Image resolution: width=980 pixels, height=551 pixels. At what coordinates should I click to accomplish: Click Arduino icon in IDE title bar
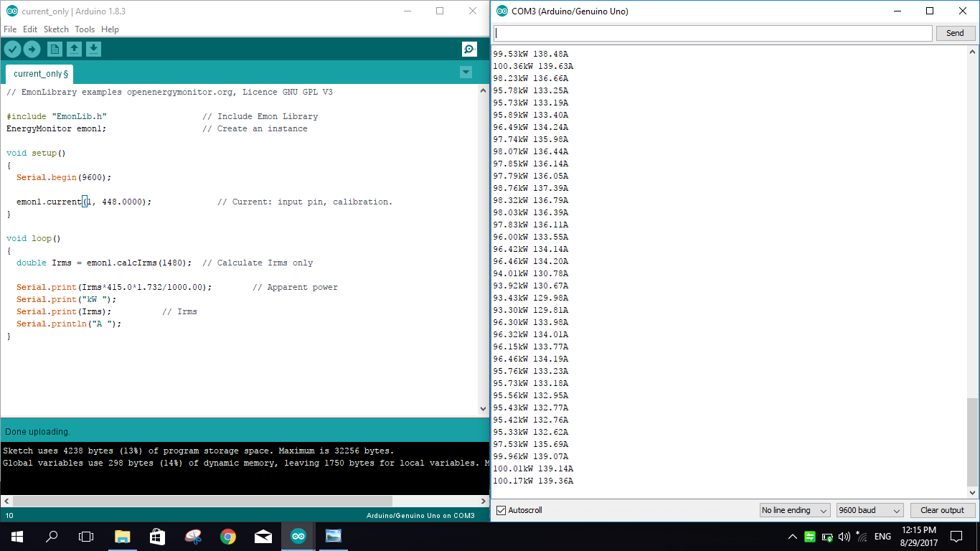click(11, 11)
